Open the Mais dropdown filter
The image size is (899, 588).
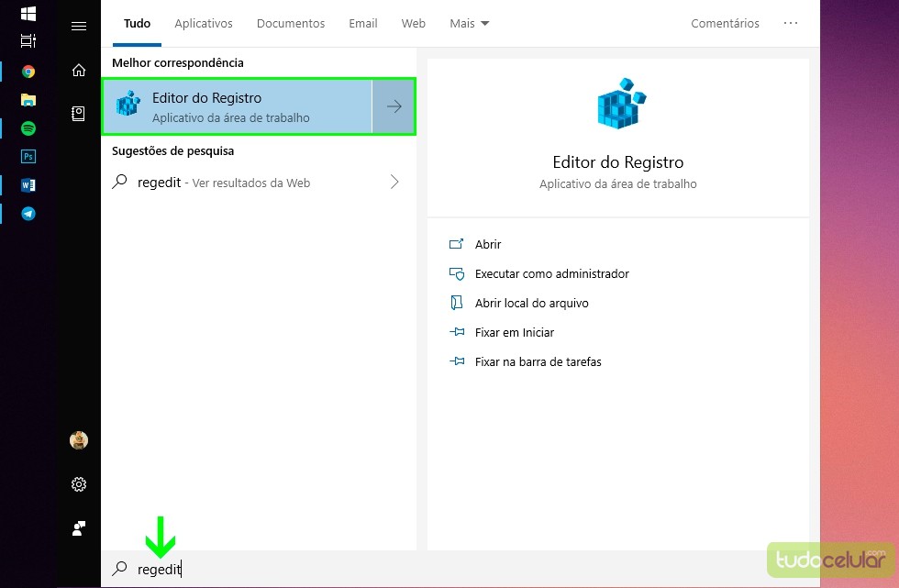tap(469, 24)
